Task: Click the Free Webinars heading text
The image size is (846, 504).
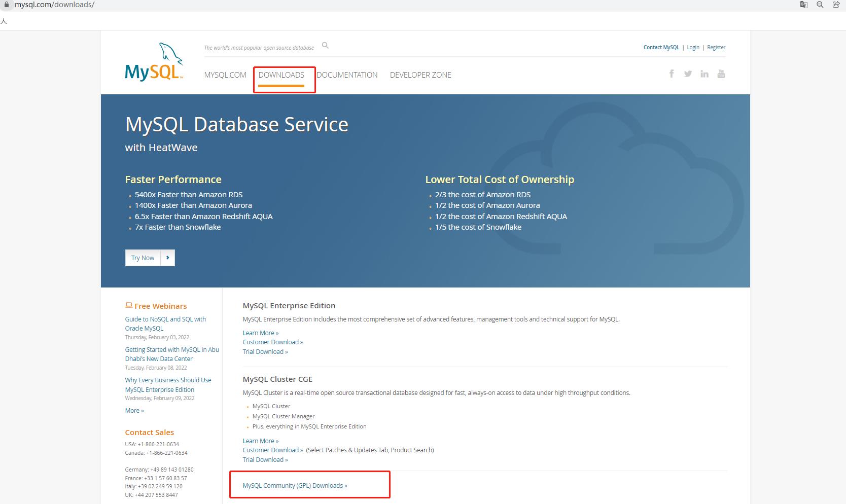Action: click(161, 306)
